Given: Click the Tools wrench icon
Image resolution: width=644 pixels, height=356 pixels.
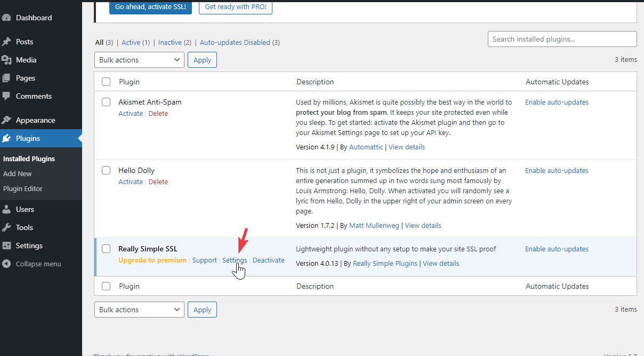Looking at the screenshot, I should click(x=6, y=227).
